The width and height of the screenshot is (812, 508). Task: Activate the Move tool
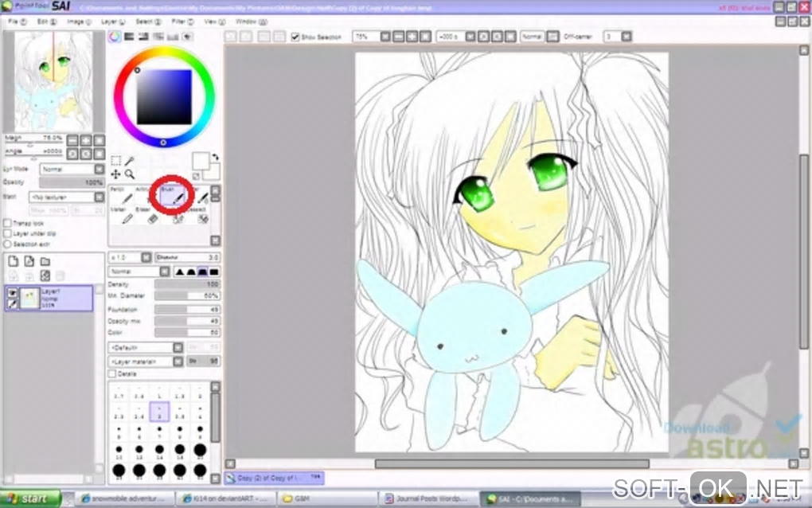pos(116,174)
